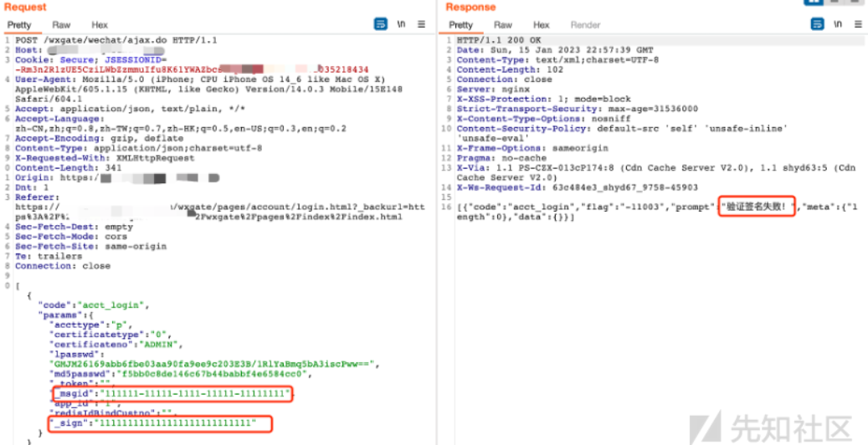Image resolution: width=868 pixels, height=445 pixels.
Task: Click the Content-Security-Policy header name
Action: 524,129
